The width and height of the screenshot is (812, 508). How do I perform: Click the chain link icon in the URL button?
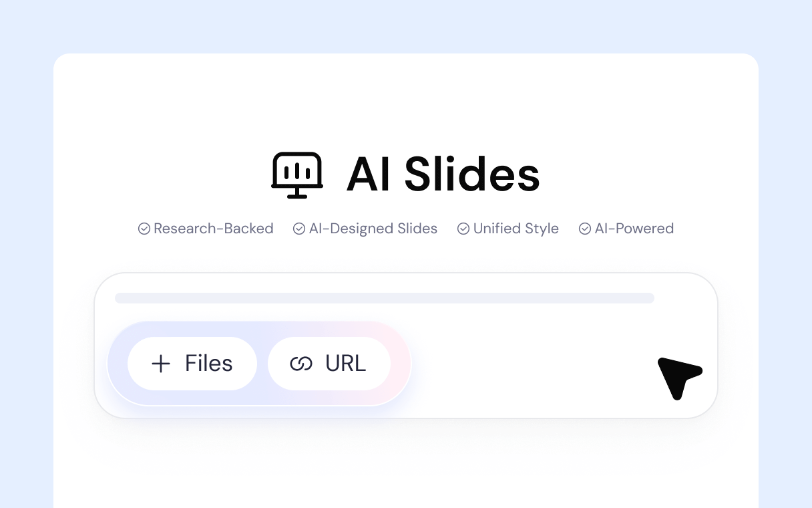[301, 364]
